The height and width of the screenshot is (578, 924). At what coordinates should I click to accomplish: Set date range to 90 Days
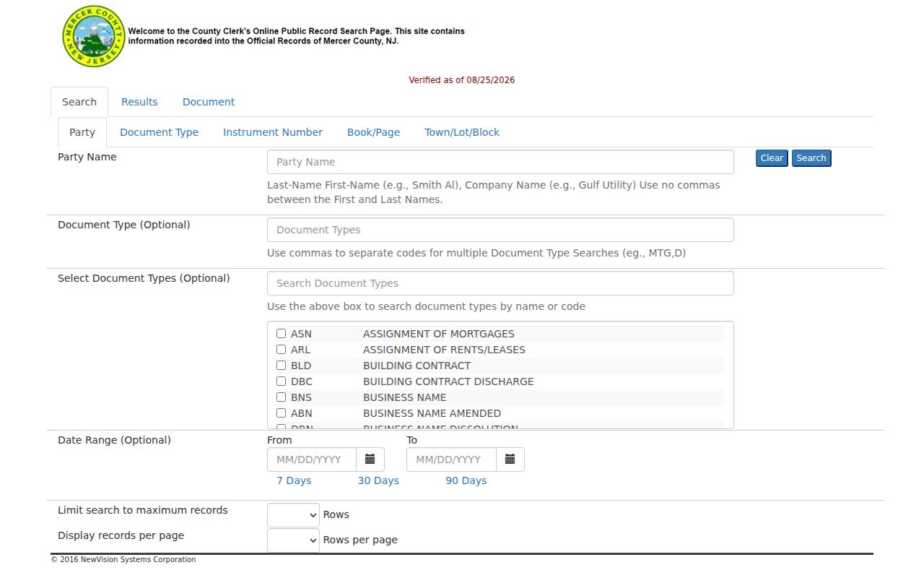click(466, 480)
